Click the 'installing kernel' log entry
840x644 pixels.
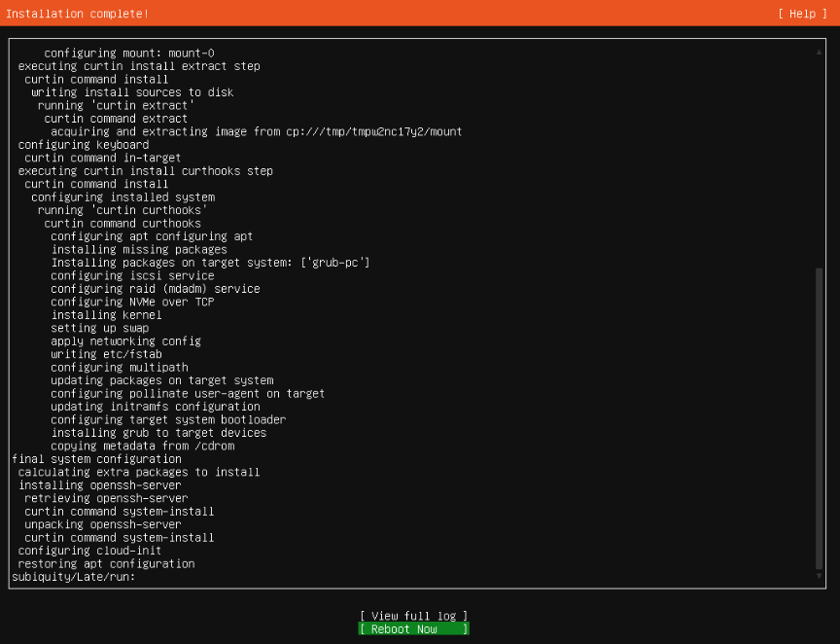(x=106, y=315)
